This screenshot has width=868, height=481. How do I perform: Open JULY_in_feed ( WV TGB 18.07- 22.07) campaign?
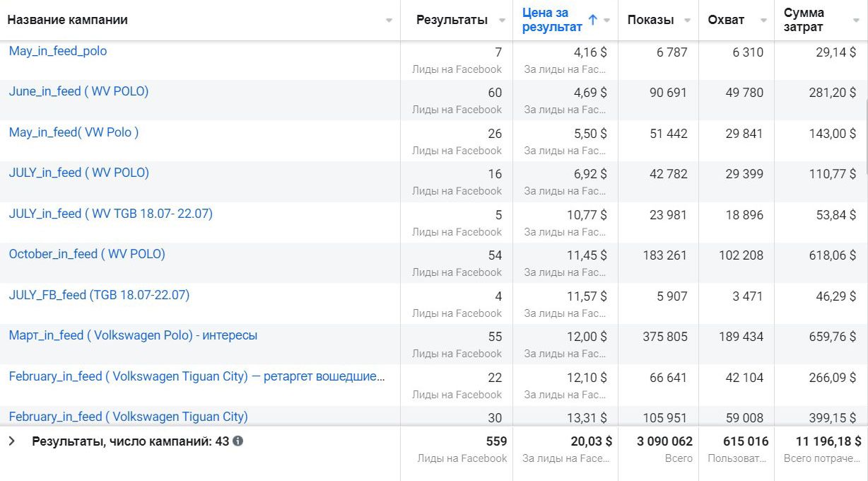pyautogui.click(x=110, y=213)
